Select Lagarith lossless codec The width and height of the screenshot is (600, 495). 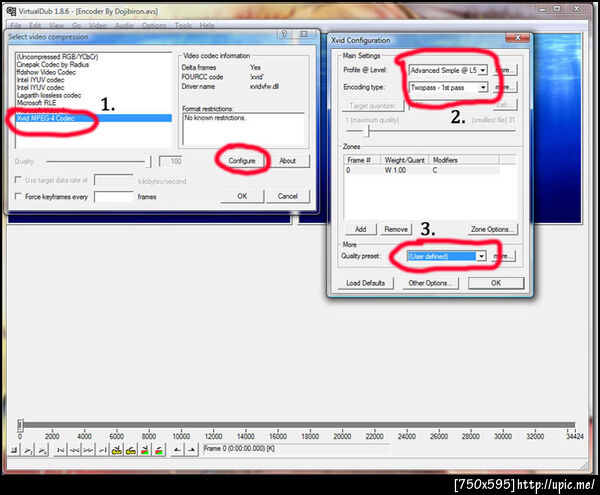click(49, 95)
